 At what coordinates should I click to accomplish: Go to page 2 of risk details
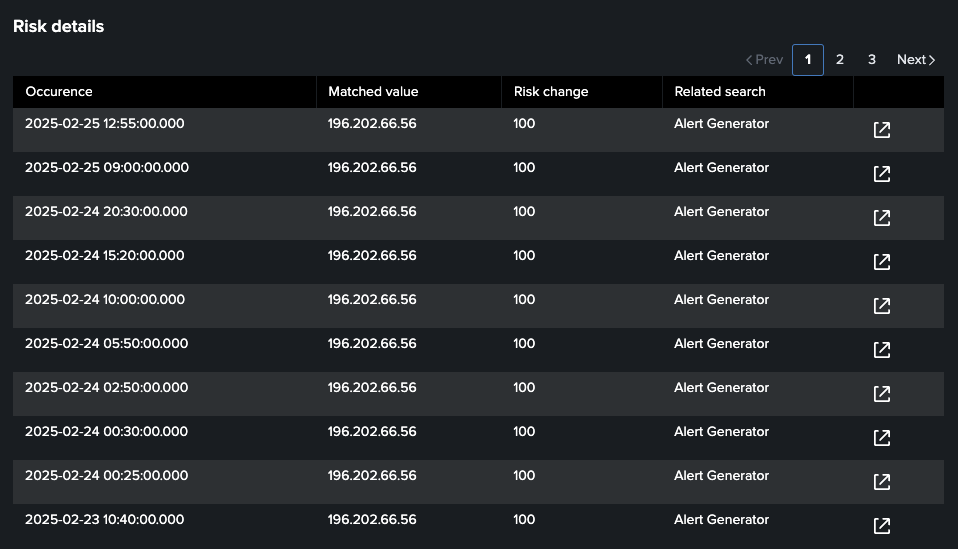(x=839, y=60)
